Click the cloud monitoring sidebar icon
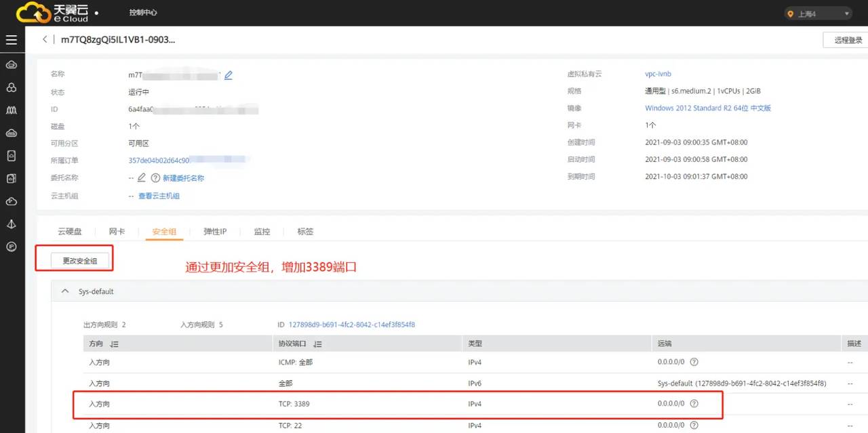 coord(11,201)
